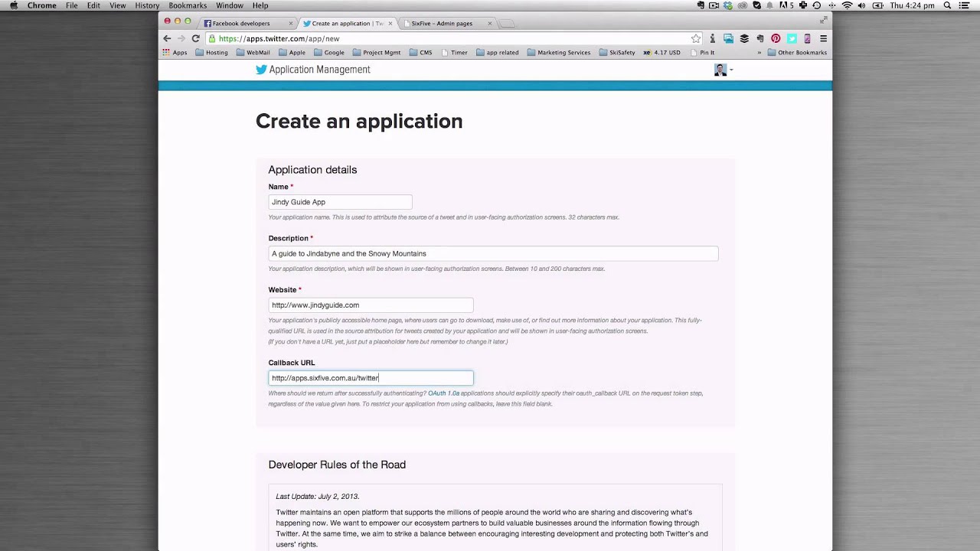Close the SixFive Admin pages tab

(490, 24)
